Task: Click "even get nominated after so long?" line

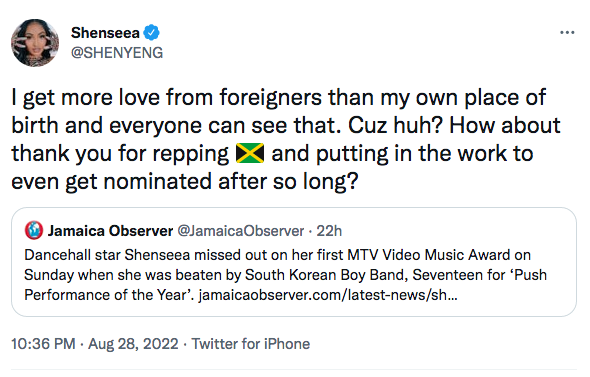Action: (x=185, y=182)
